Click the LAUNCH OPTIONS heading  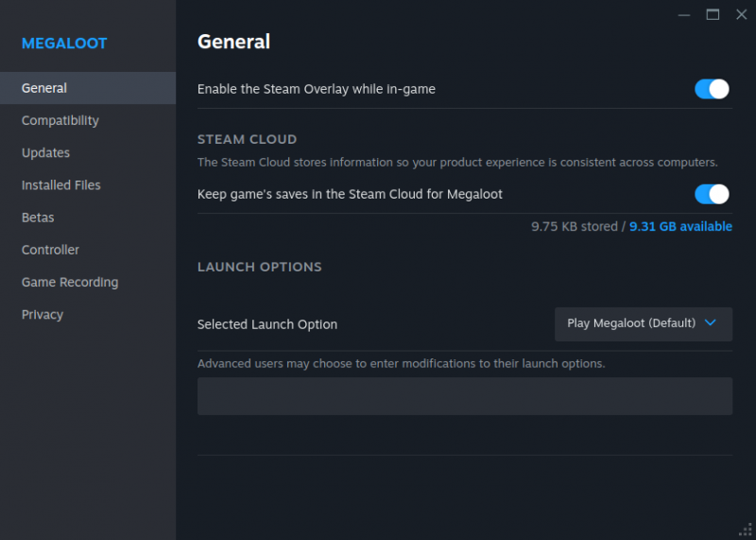(259, 267)
